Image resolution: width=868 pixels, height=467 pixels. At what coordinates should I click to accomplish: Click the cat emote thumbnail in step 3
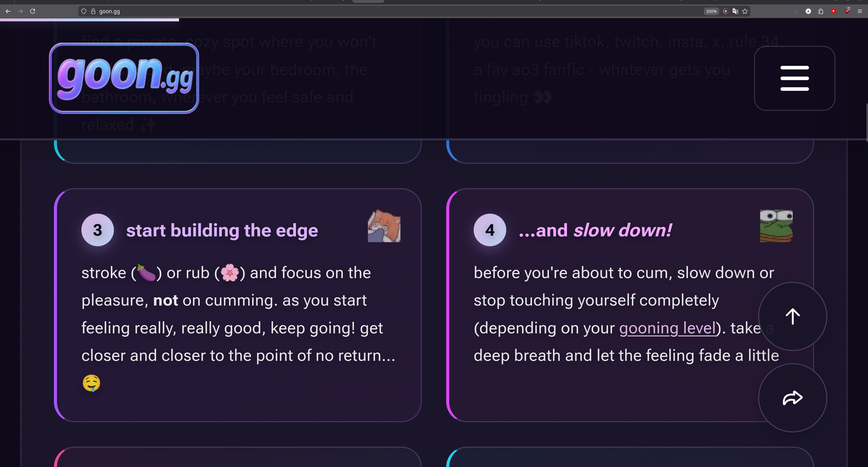click(384, 226)
